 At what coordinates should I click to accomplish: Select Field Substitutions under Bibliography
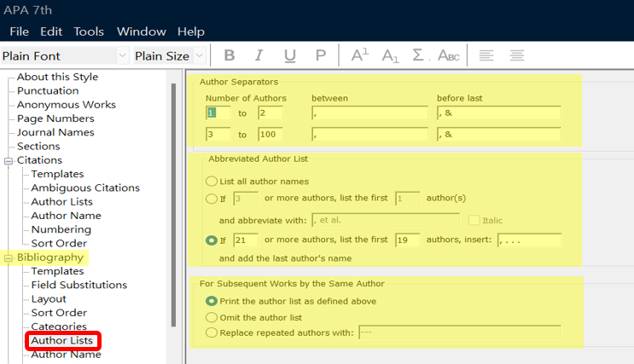[x=79, y=285]
